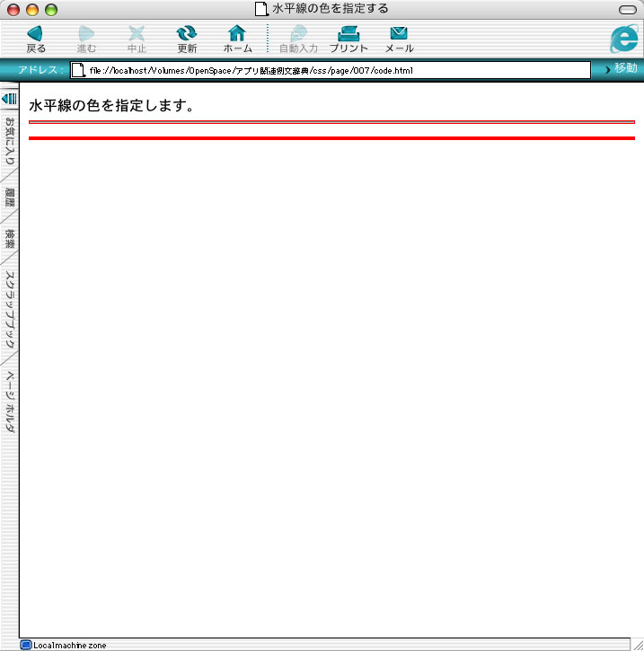Go back with the 戻る button
This screenshot has width=644, height=651.
[36, 39]
